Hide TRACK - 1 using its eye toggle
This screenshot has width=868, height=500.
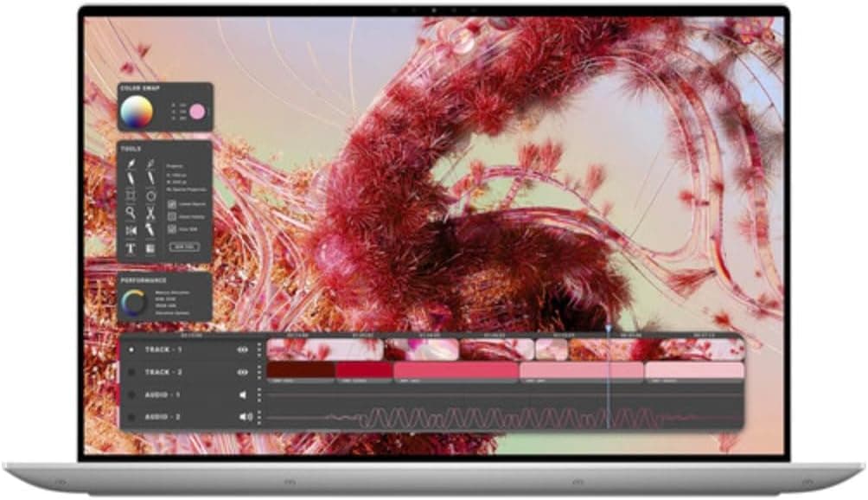(242, 349)
